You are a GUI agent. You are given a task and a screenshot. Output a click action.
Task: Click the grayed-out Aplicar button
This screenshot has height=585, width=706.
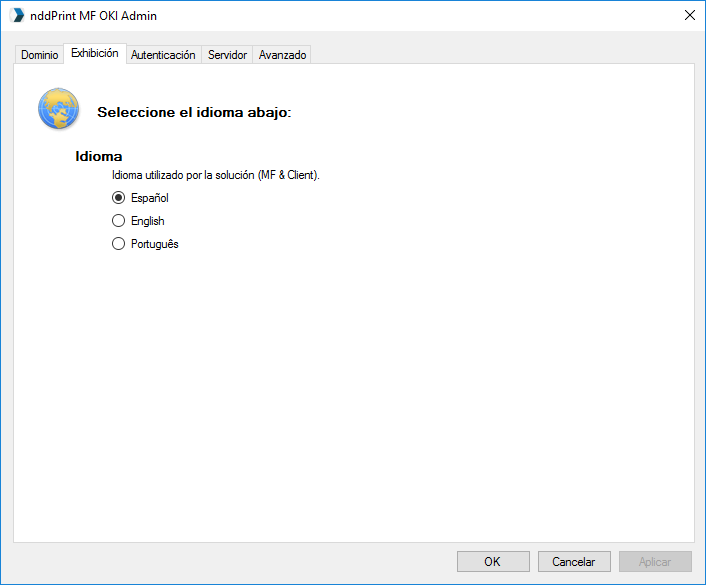(655, 562)
